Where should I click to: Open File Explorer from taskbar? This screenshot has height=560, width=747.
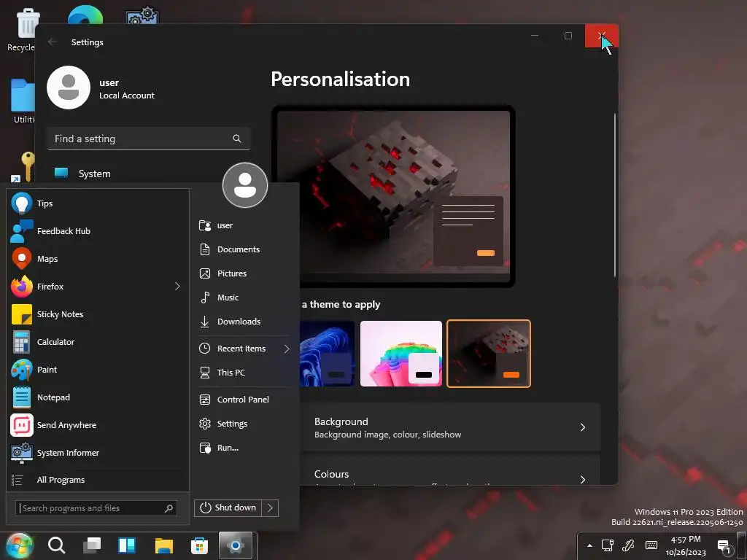click(164, 545)
